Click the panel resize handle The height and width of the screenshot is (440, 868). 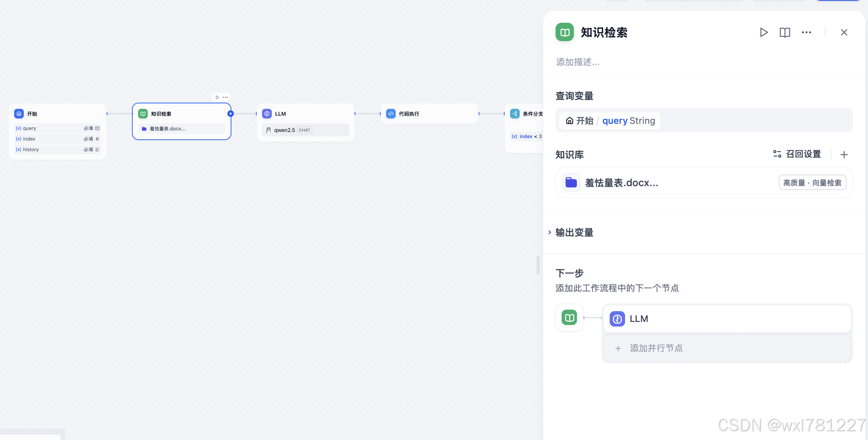coord(538,265)
